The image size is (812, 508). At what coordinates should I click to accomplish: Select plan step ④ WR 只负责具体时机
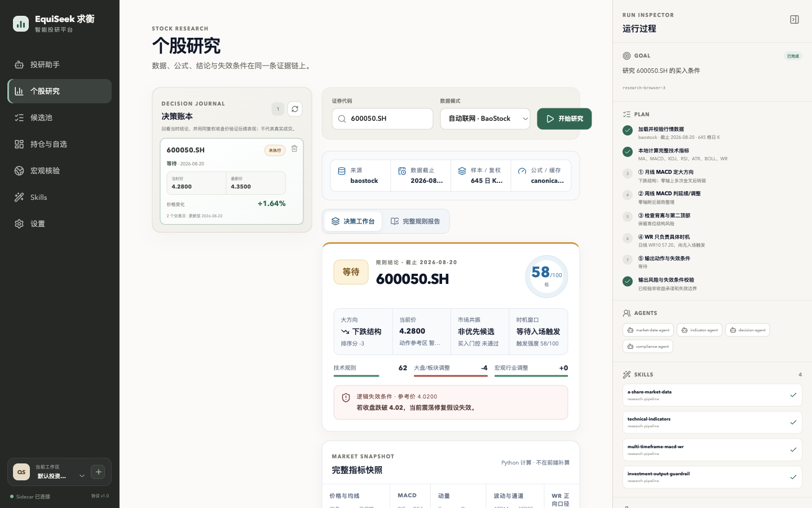712,241
